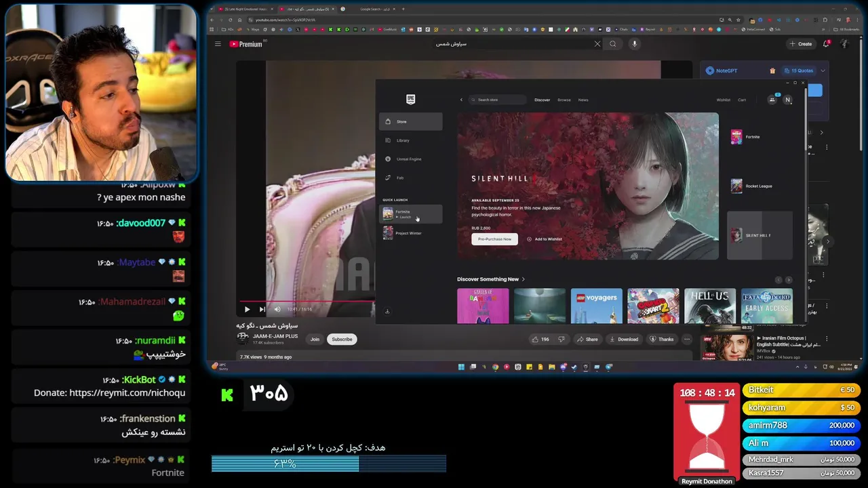This screenshot has height=488, width=868.
Task: Click the YouTube search magnifier button
Action: 613,44
